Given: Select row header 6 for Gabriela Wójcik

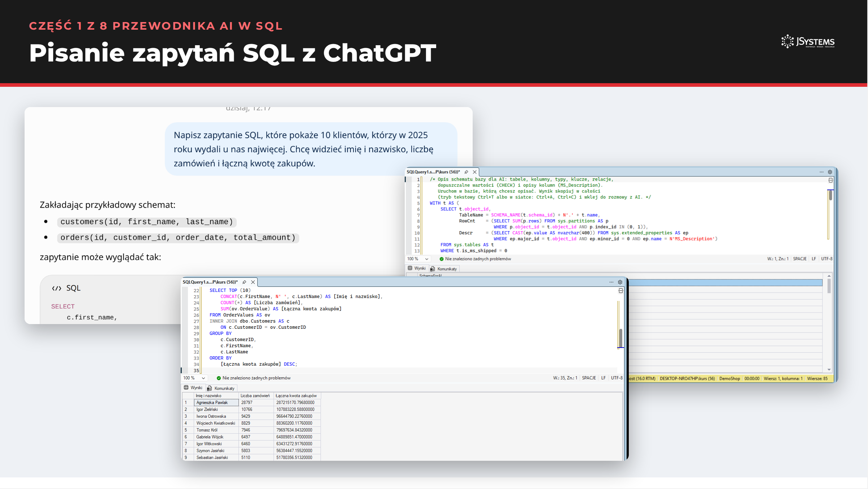Looking at the screenshot, I should (188, 437).
